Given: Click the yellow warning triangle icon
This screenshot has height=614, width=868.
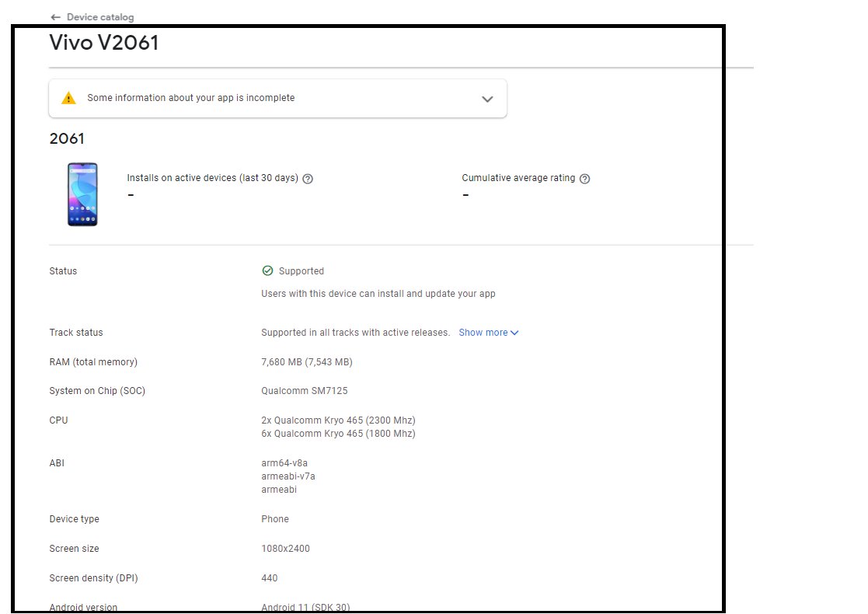Looking at the screenshot, I should click(x=68, y=99).
